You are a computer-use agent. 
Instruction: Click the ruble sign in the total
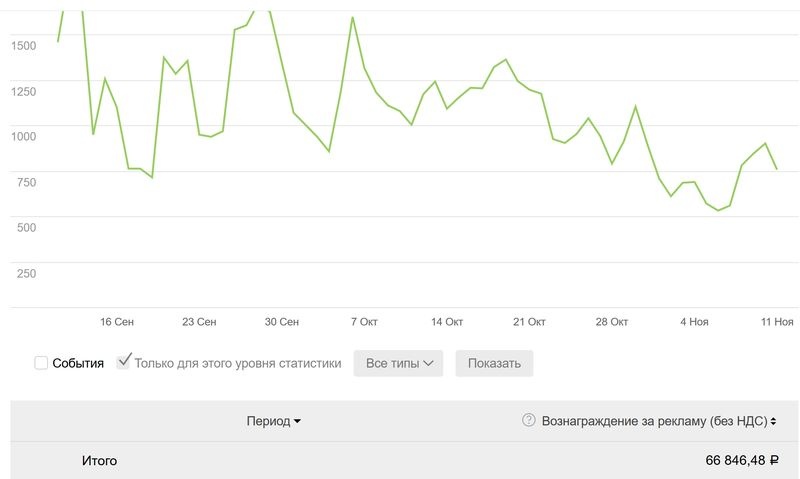774,461
